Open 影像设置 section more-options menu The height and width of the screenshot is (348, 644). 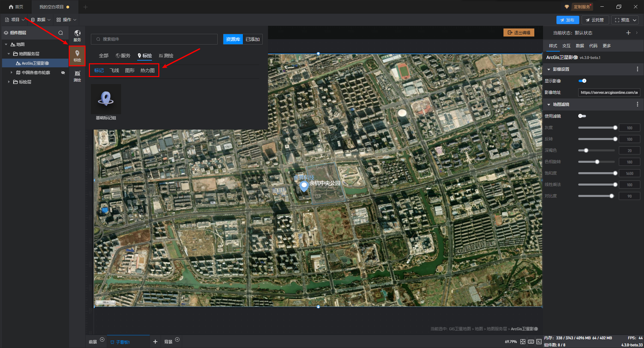(x=637, y=69)
